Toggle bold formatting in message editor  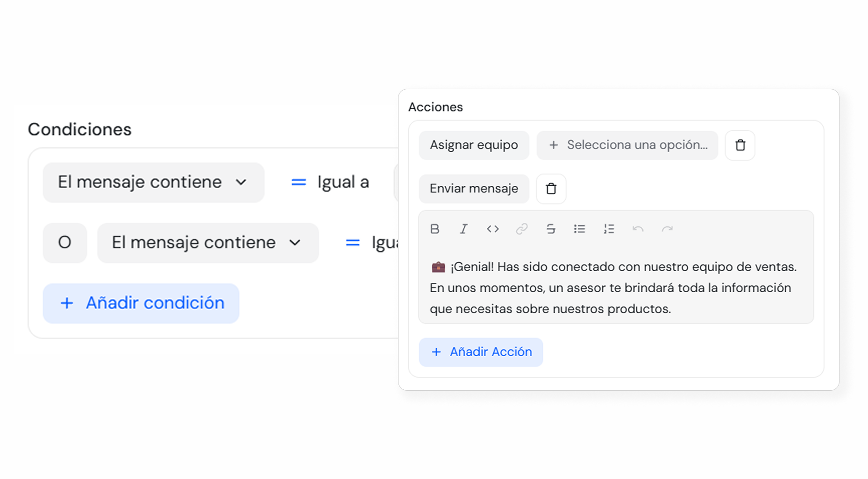[x=434, y=229]
